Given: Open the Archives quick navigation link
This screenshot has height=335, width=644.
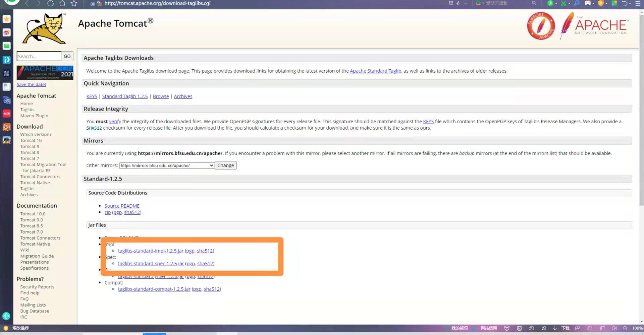Looking at the screenshot, I should click(183, 96).
